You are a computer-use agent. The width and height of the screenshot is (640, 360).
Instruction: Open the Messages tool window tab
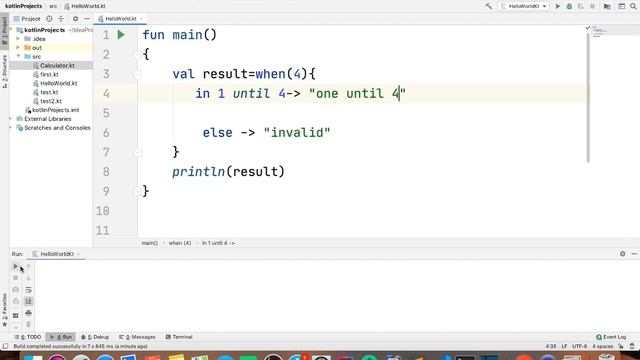tap(137, 337)
